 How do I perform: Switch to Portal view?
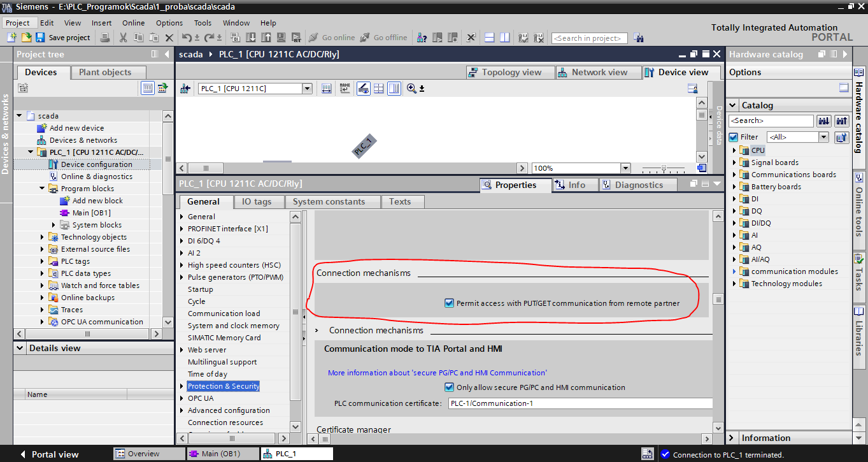[48, 454]
